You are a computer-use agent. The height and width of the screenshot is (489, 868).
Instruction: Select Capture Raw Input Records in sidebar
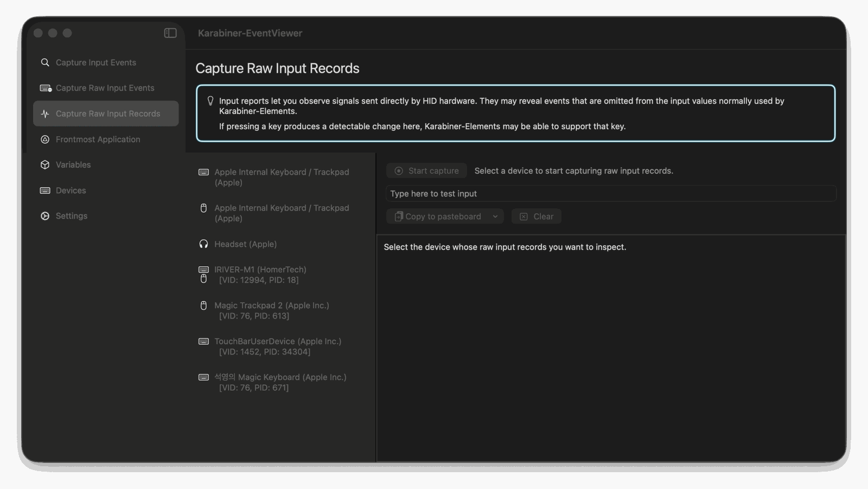[x=106, y=113]
